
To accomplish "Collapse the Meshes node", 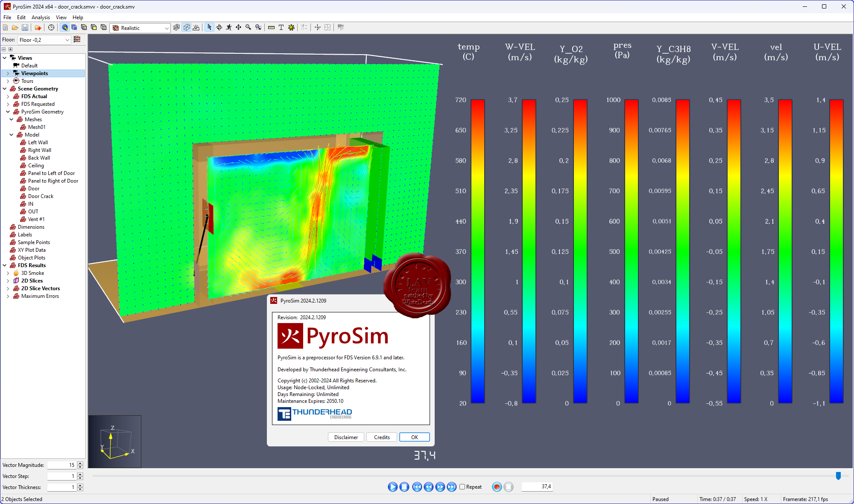I will 11,119.
